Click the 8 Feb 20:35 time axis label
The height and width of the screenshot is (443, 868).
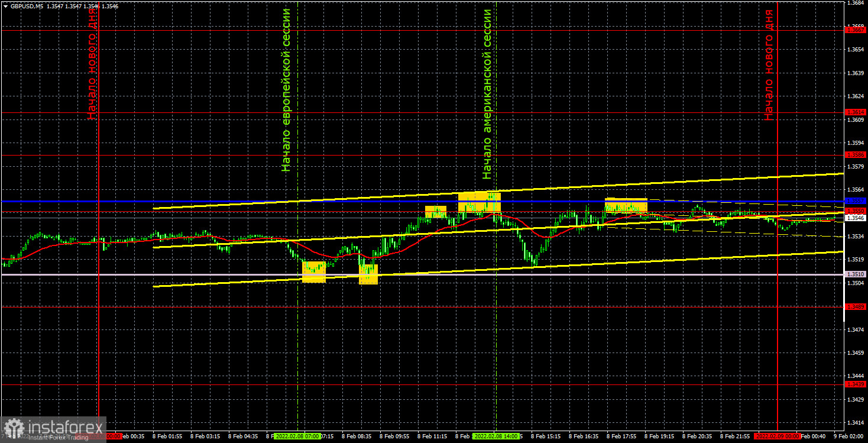point(698,436)
